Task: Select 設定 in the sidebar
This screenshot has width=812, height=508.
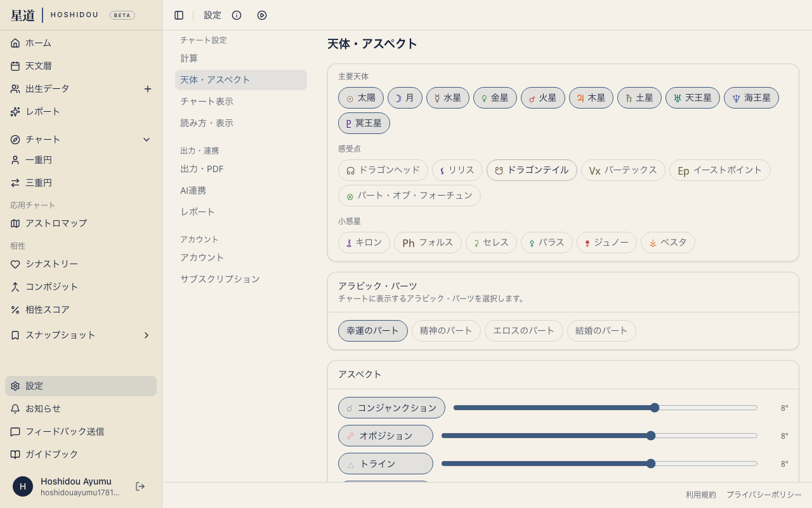Action: point(81,386)
